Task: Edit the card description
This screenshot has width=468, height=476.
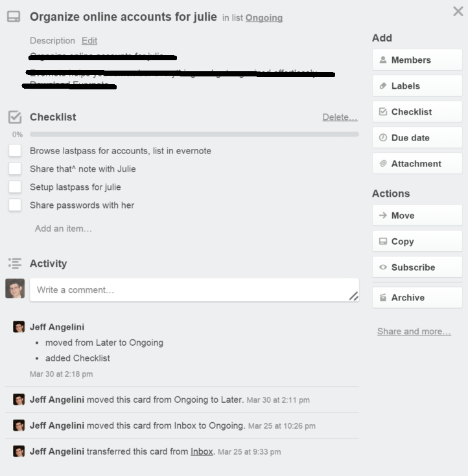Action: [x=89, y=41]
